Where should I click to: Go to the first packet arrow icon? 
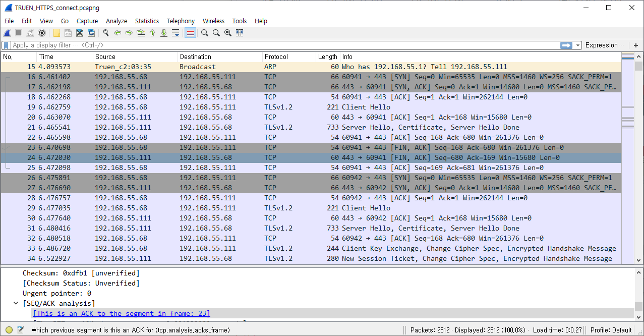[152, 33]
